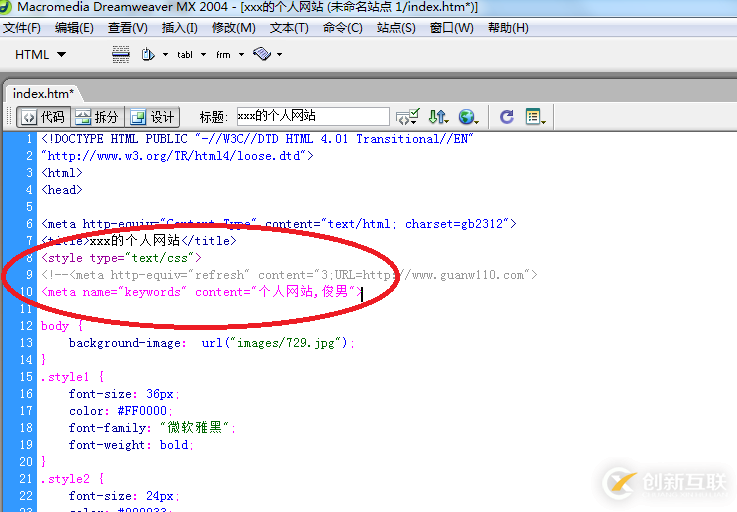The image size is (737, 512).
Task: Click the color: #FF0000 value
Action: coord(142,411)
